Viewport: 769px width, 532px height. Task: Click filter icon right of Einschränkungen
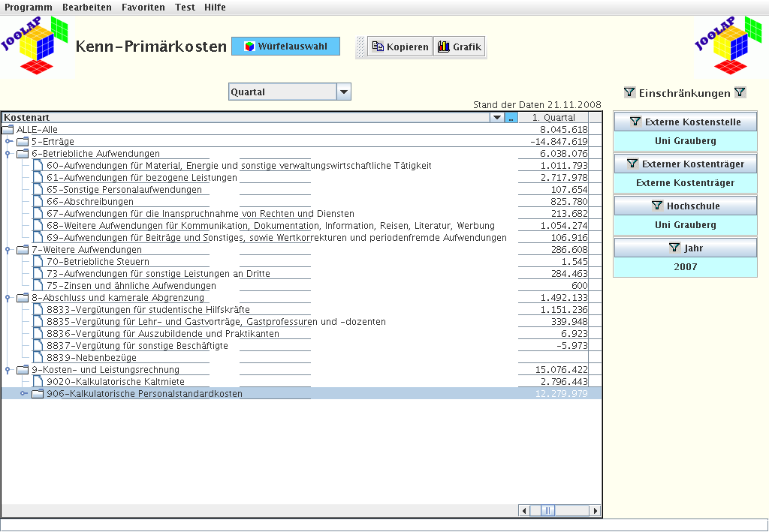(740, 93)
